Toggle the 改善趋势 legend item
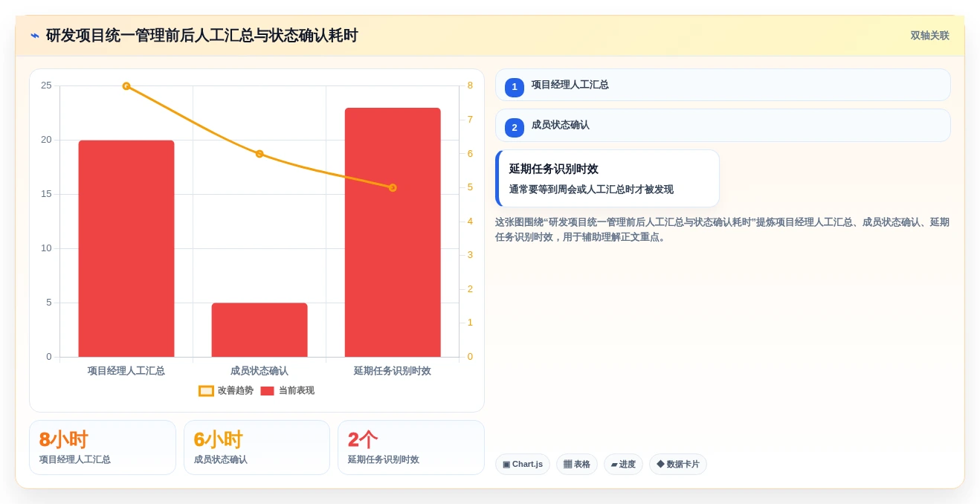Image resolution: width=980 pixels, height=504 pixels. point(226,390)
